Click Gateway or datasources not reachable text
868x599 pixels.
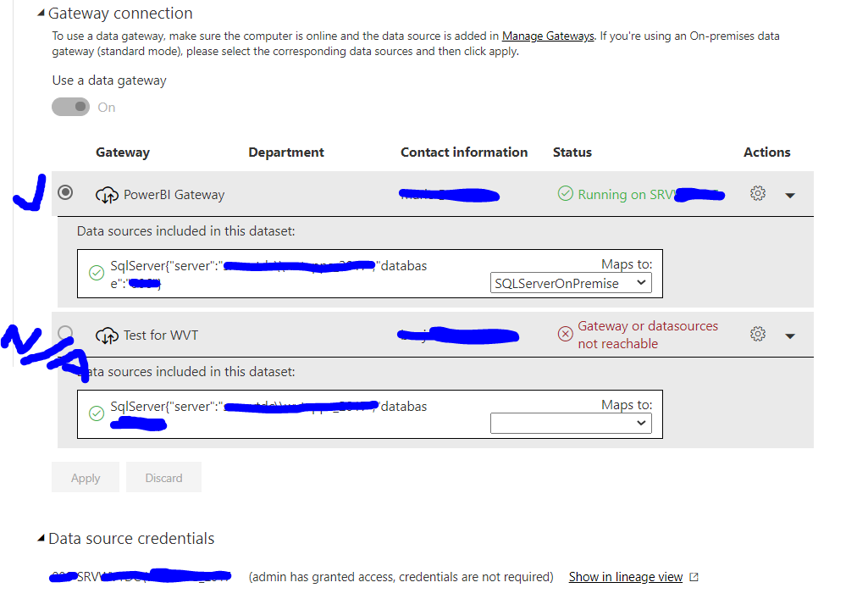[648, 335]
